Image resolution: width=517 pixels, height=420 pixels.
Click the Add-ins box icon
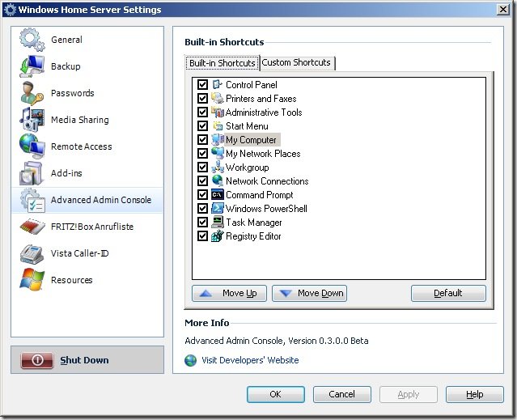32,173
